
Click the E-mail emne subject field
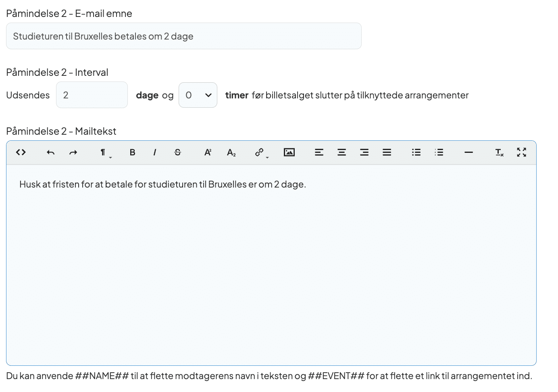(x=183, y=36)
